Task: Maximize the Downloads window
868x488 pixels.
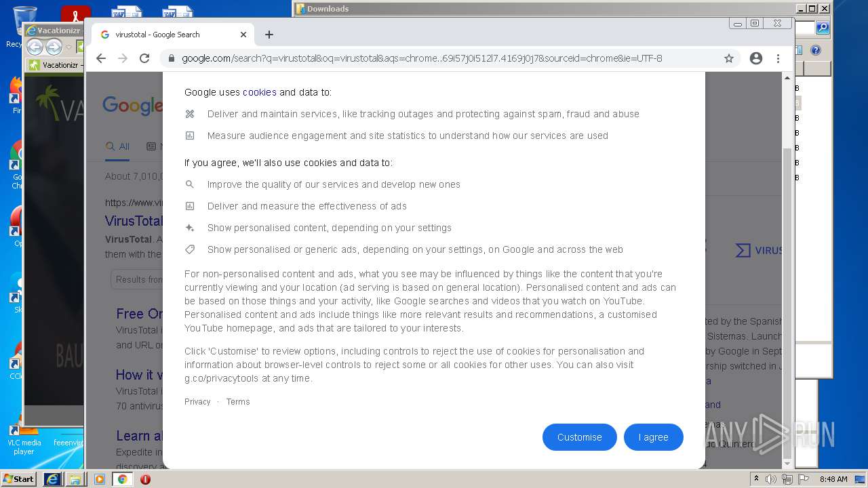Action: pos(812,9)
